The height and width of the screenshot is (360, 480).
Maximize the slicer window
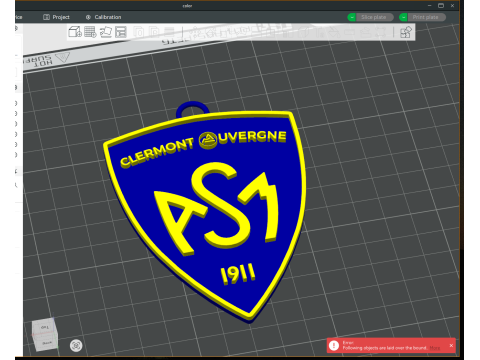tap(441, 5)
